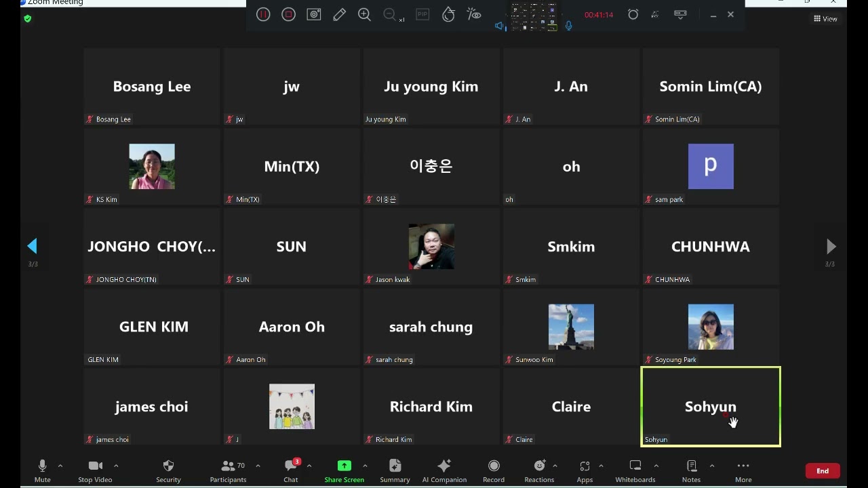
Task: Select Soyoung Park's profile photo
Action: (711, 327)
